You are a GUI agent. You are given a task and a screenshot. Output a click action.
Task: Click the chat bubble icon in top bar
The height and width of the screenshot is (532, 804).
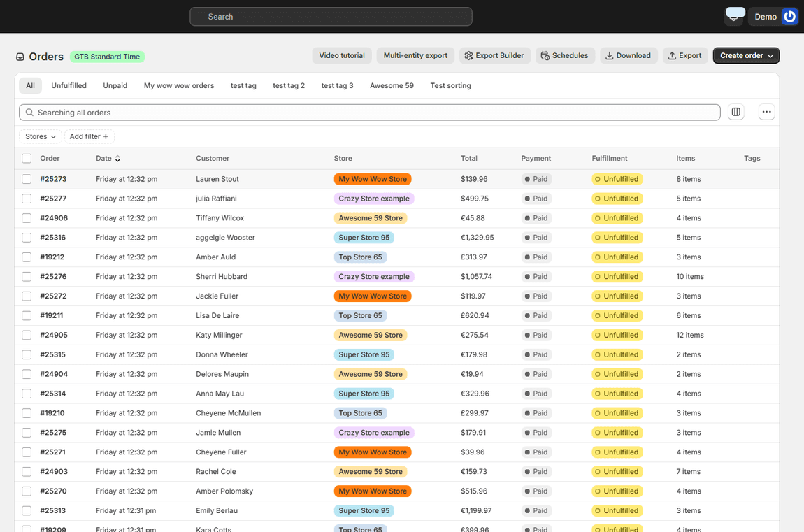[x=735, y=15]
